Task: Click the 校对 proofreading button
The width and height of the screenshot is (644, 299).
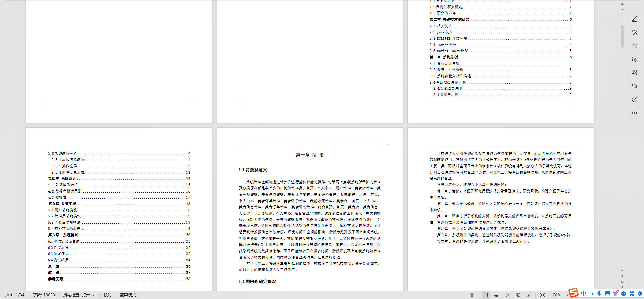Action: (x=108, y=295)
